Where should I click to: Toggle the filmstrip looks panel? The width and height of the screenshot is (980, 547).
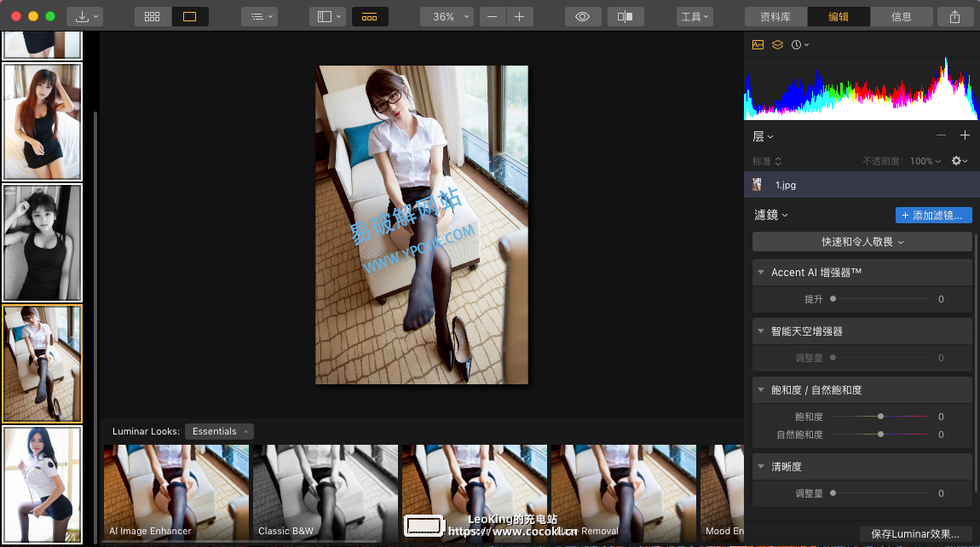[x=369, y=17]
